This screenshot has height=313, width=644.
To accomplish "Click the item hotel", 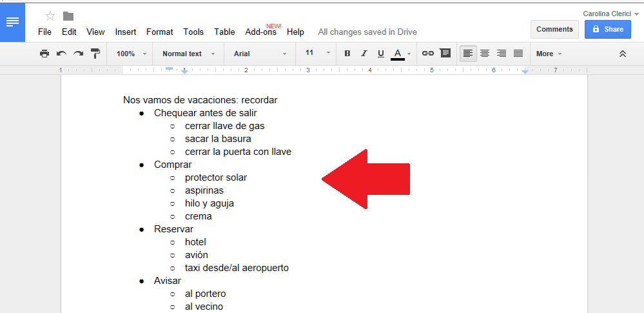I will coord(195,242).
